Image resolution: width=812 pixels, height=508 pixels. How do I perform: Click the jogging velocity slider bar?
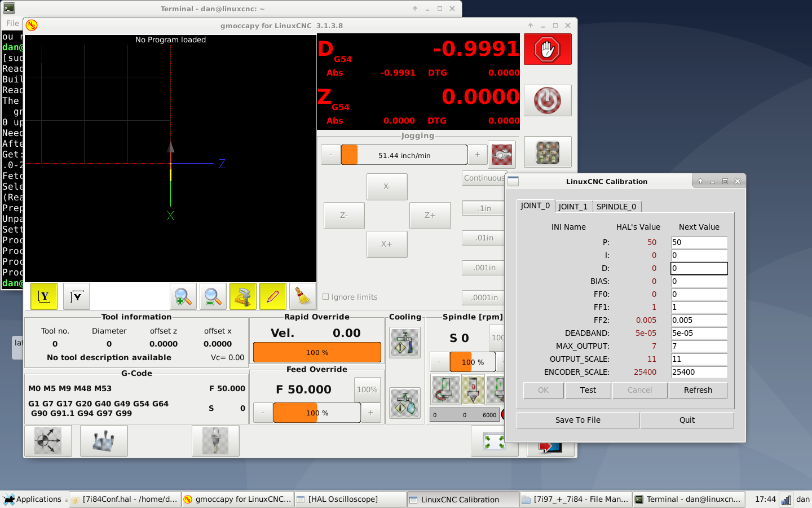coord(404,155)
